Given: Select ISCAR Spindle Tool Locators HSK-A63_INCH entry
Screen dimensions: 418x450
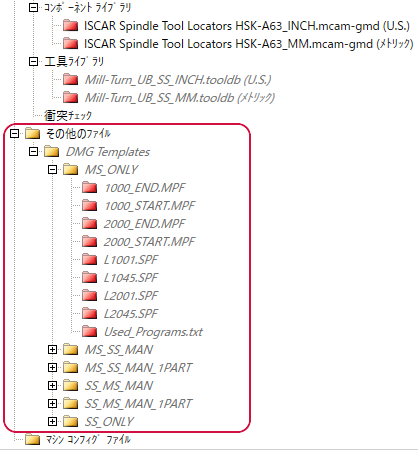Looking at the screenshot, I should click(x=247, y=26).
